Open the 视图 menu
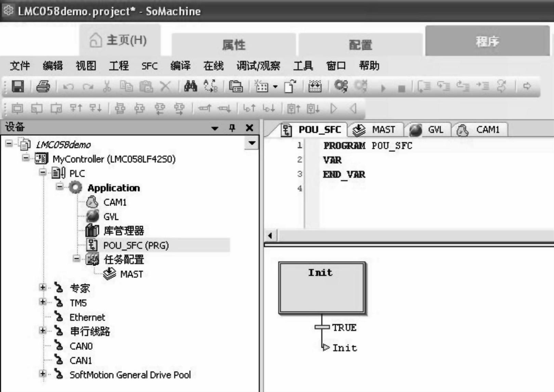The width and height of the screenshot is (554, 392). coord(86,66)
